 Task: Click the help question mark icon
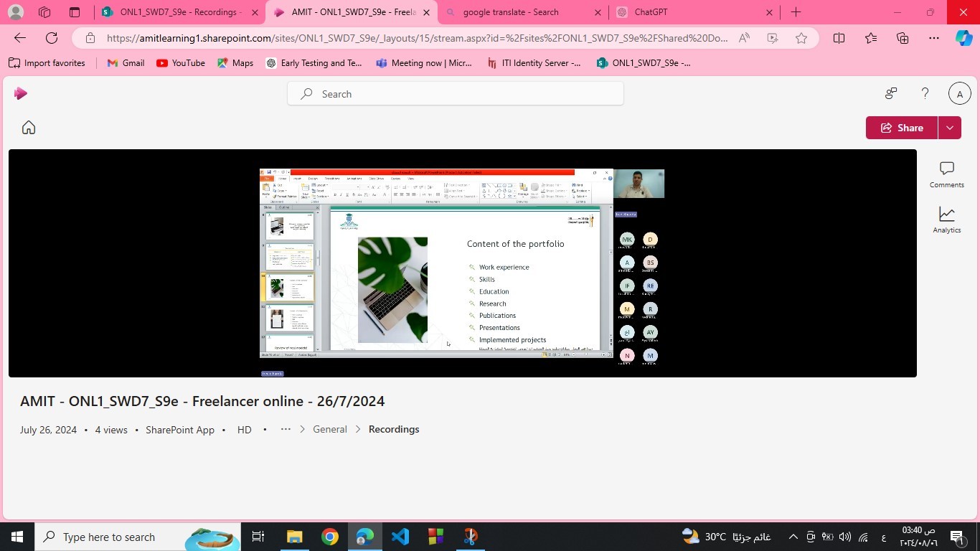[925, 93]
